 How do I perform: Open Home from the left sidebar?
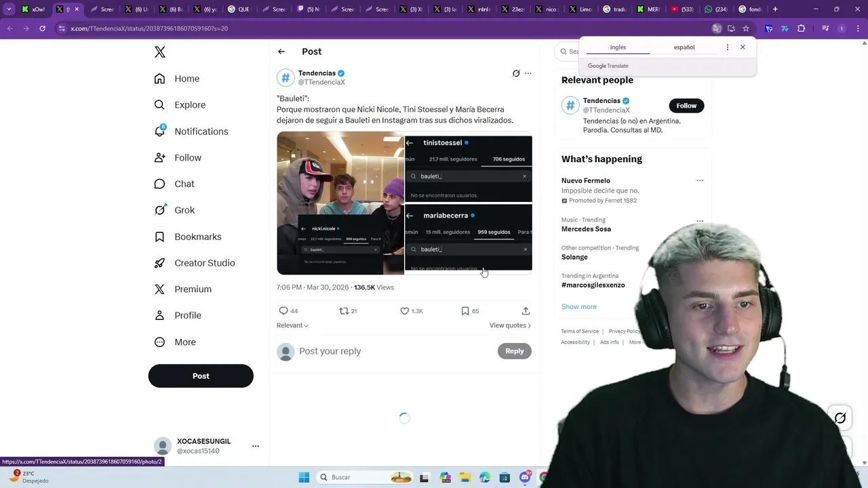click(x=177, y=79)
